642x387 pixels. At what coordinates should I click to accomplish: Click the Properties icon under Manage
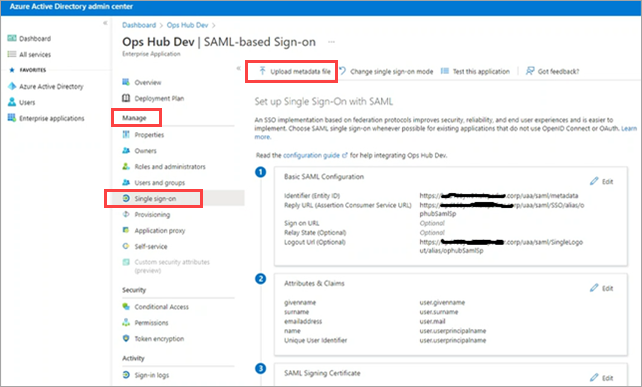click(x=126, y=134)
